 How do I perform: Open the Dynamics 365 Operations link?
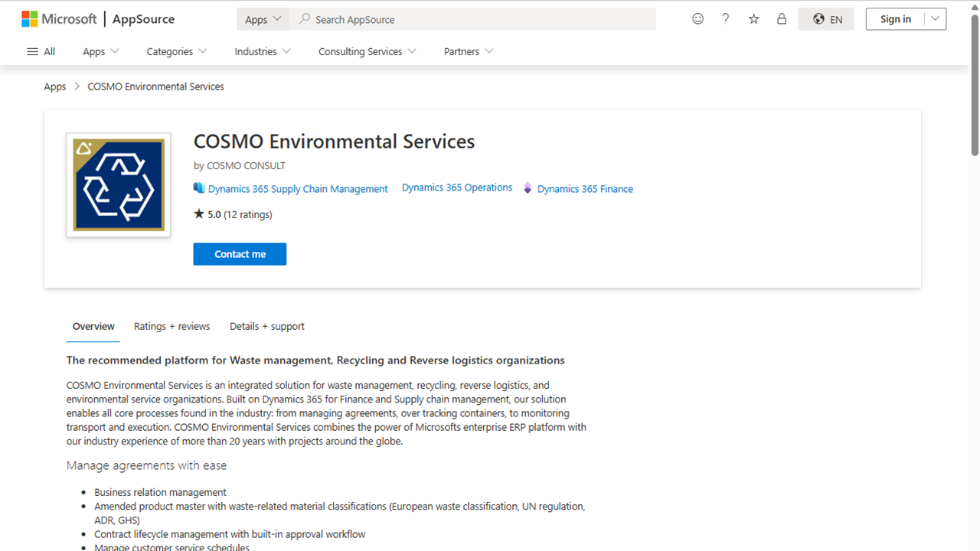coord(456,187)
